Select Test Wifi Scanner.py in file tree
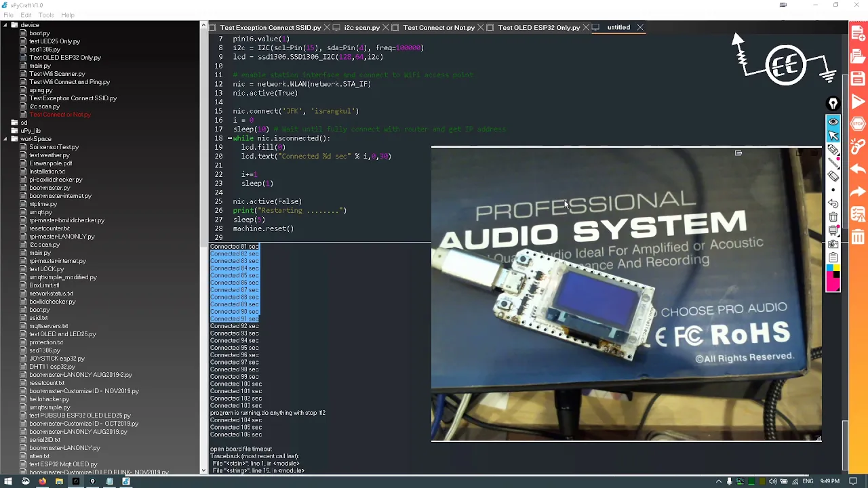Image resolution: width=868 pixels, height=488 pixels. coord(57,74)
